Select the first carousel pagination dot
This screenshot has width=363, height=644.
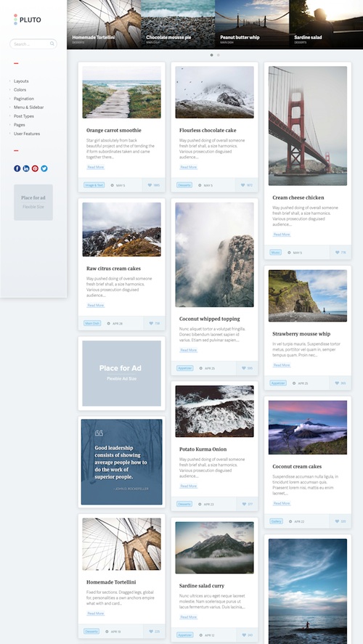[x=211, y=54]
